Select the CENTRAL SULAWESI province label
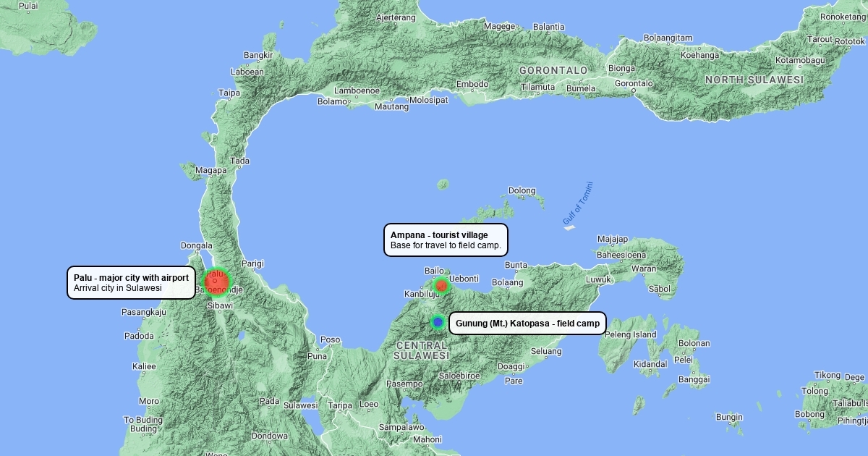The width and height of the screenshot is (868, 456). tap(422, 350)
